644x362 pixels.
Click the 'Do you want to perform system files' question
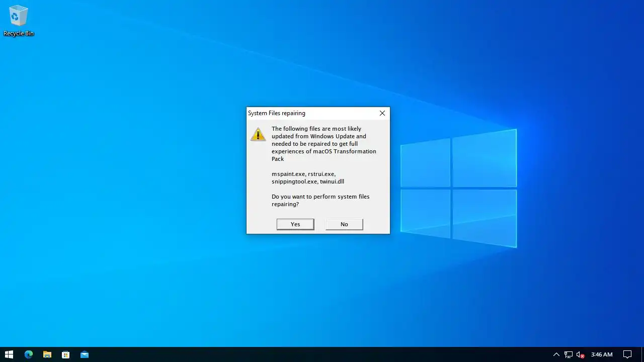(x=320, y=197)
